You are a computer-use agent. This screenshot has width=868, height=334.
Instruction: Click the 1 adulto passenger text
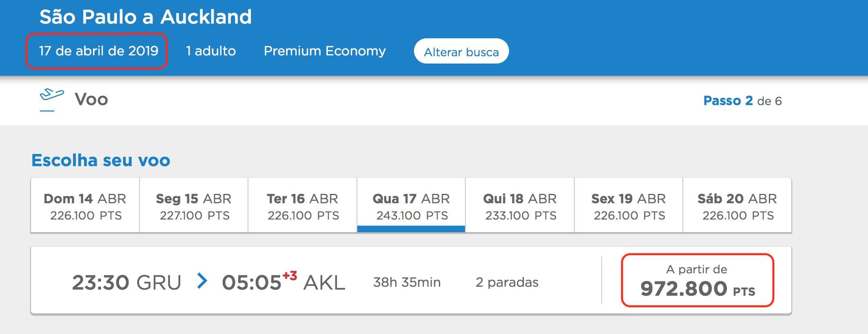(x=211, y=51)
